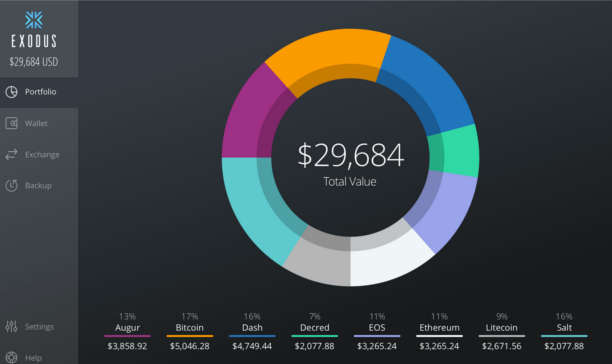Screen dimensions: 612x364
Task: Click the white color bar under Ethereum
Action: coord(439,336)
